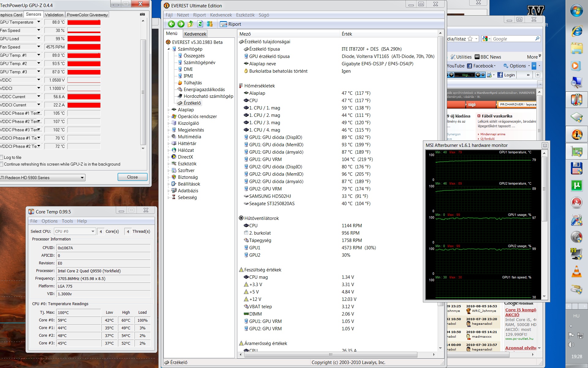
Task: Open ATI Radeon HD 5900 Series dropdown
Action: tap(42, 178)
